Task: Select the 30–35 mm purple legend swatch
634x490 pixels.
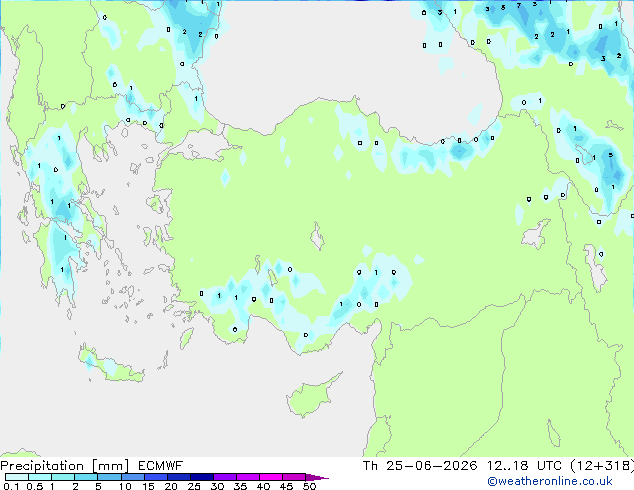Action: coord(224,477)
